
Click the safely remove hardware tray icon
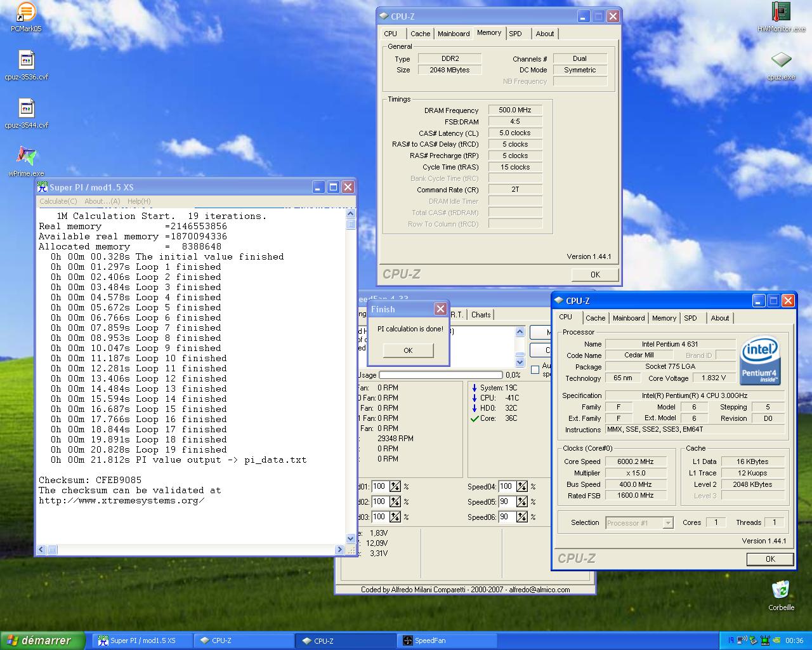coord(753,640)
